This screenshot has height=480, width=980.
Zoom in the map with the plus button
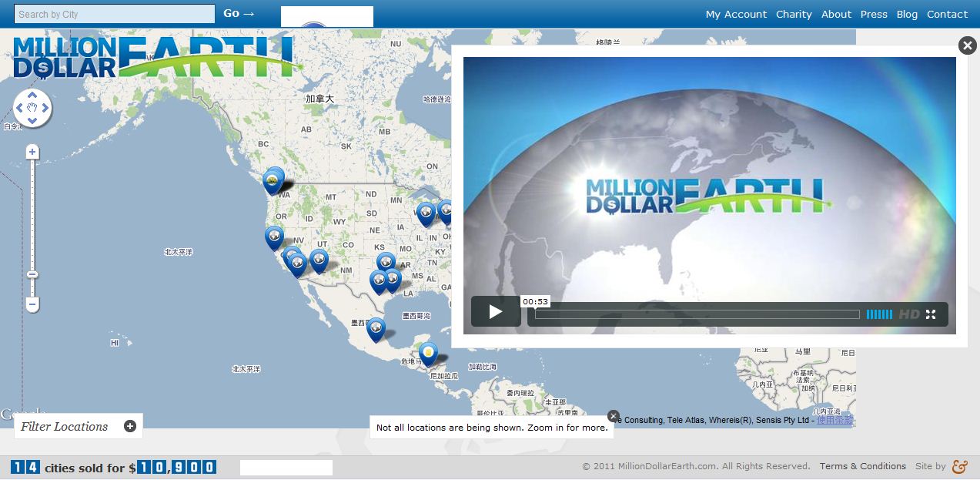32,152
